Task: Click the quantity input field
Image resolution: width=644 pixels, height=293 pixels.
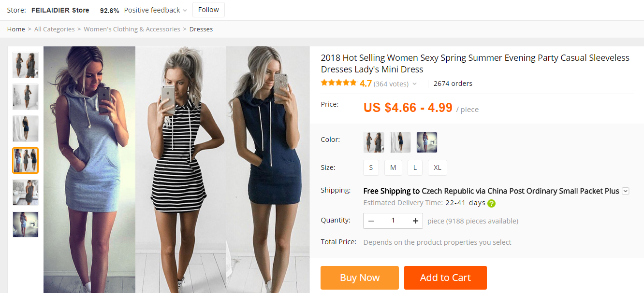Action: 393,221
